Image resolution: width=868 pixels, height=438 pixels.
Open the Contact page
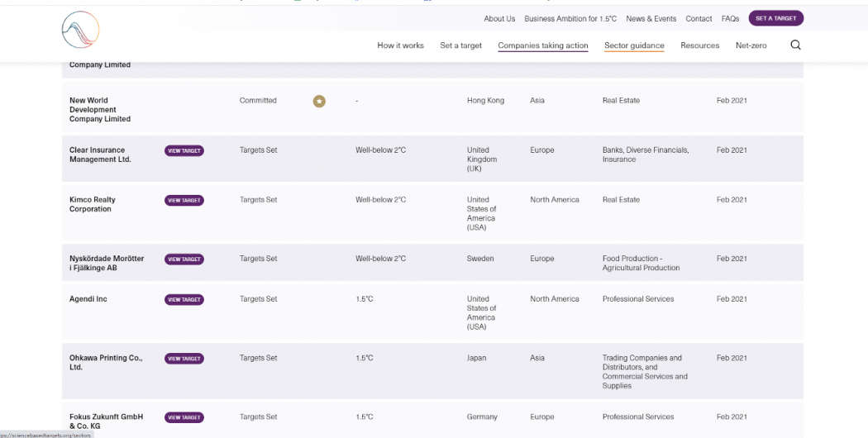(x=699, y=19)
